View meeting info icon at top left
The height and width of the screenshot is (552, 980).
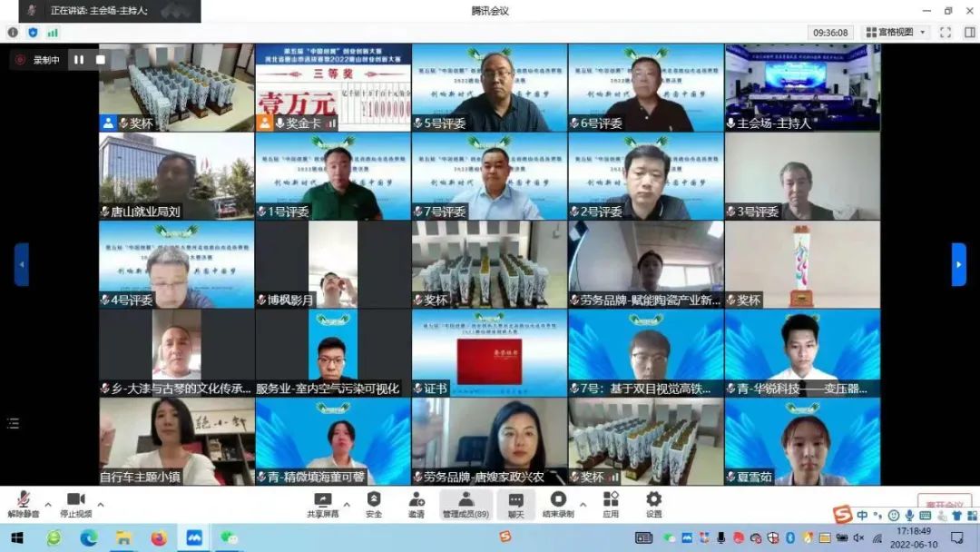click(x=13, y=32)
